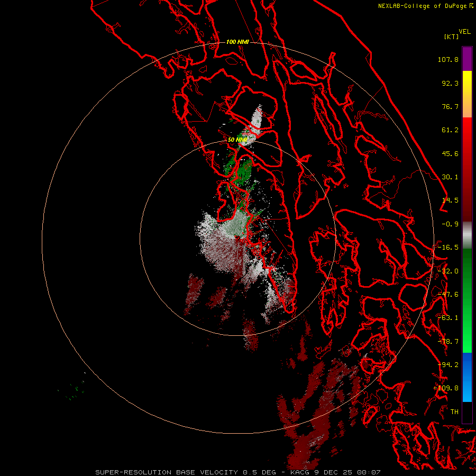Click the -78.7 velocity scale value
Viewport: 476px width, 476px height.
click(x=448, y=342)
